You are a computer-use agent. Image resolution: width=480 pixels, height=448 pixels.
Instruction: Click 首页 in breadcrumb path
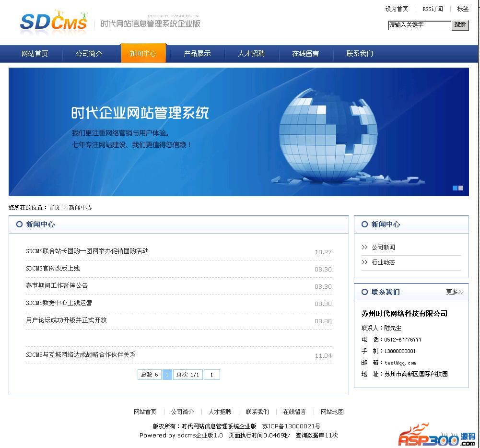point(54,208)
